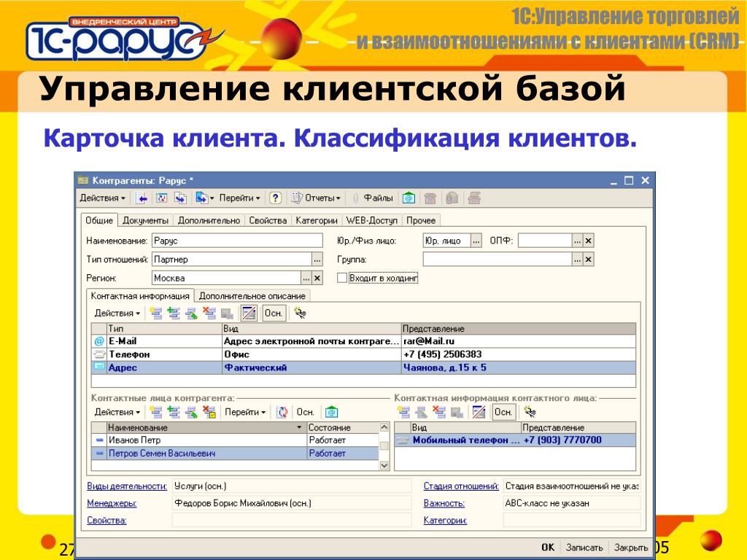Click the Закрыть button
Screen dimensions: 747x560
pos(631,548)
